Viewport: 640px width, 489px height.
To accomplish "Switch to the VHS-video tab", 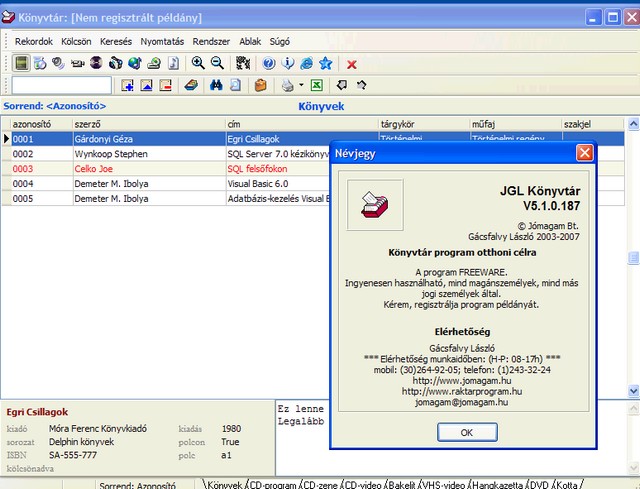I will pos(443,485).
